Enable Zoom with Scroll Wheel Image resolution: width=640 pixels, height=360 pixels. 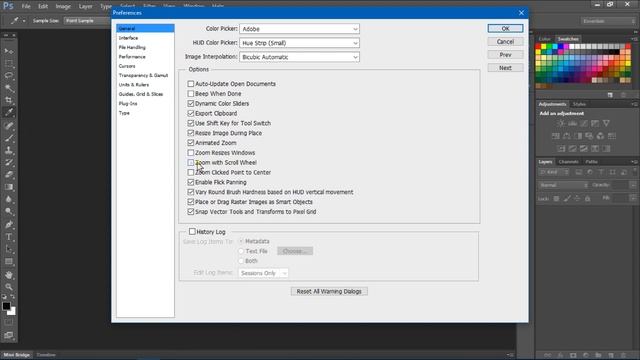pos(191,162)
